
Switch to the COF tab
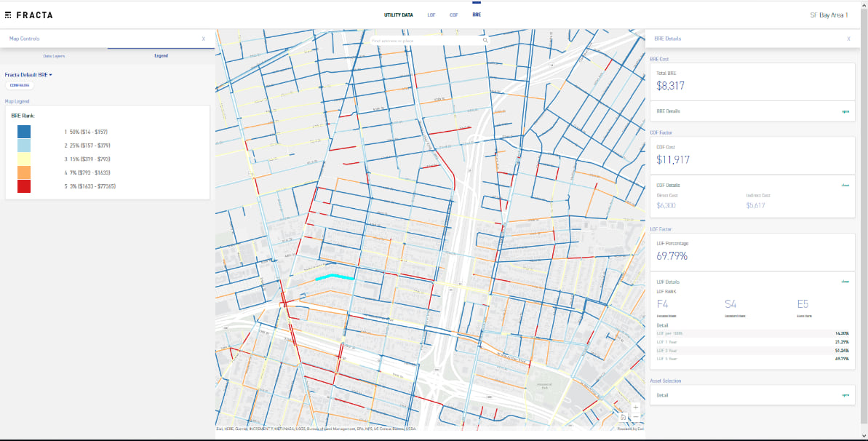pos(454,15)
